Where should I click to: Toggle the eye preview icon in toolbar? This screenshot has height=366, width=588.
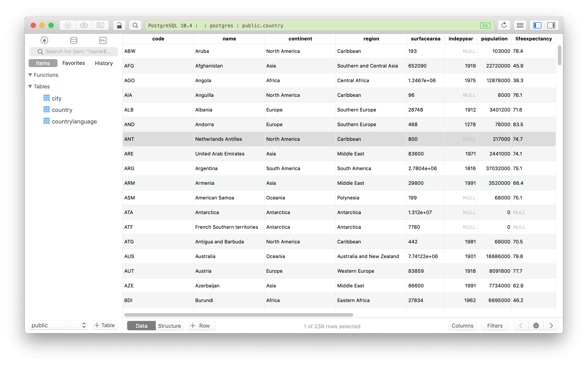[84, 25]
